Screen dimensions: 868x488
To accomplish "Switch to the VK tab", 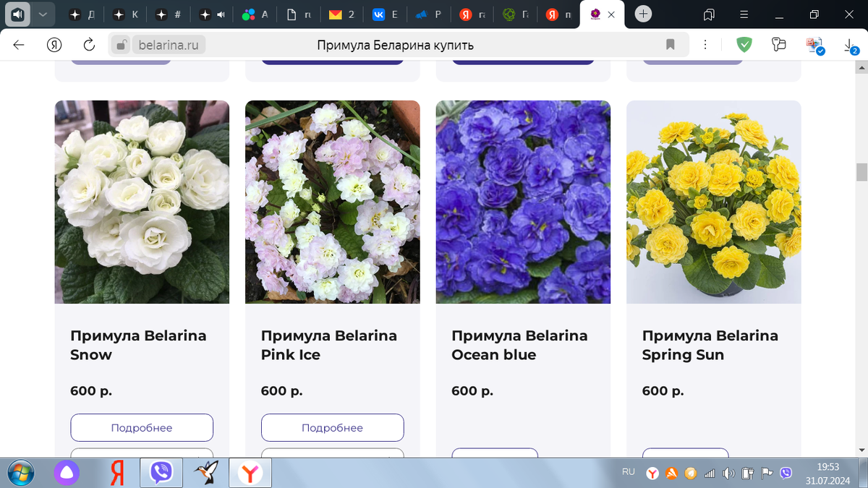I will click(386, 14).
